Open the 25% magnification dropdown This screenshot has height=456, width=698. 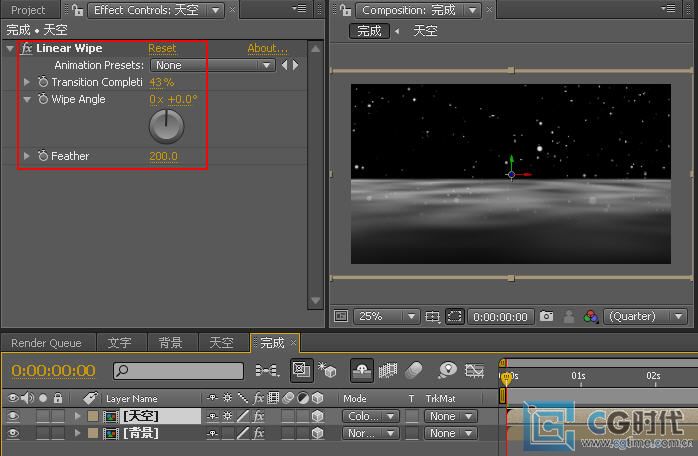pyautogui.click(x=386, y=317)
